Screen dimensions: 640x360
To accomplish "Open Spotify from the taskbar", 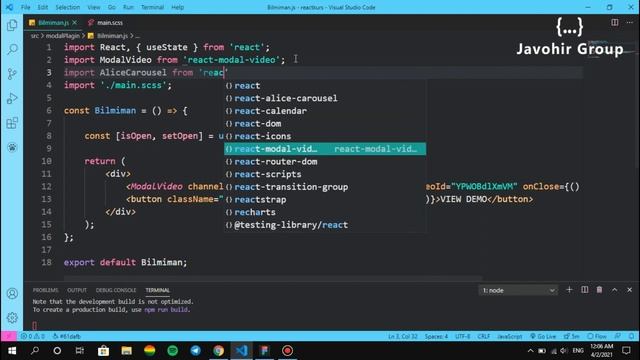I will tap(172, 351).
